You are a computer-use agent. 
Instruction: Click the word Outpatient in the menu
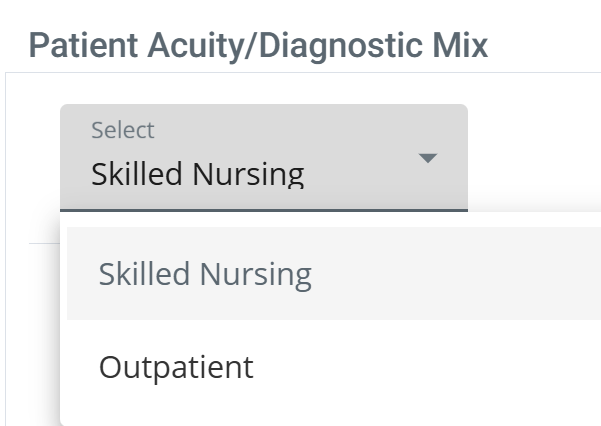[176, 367]
